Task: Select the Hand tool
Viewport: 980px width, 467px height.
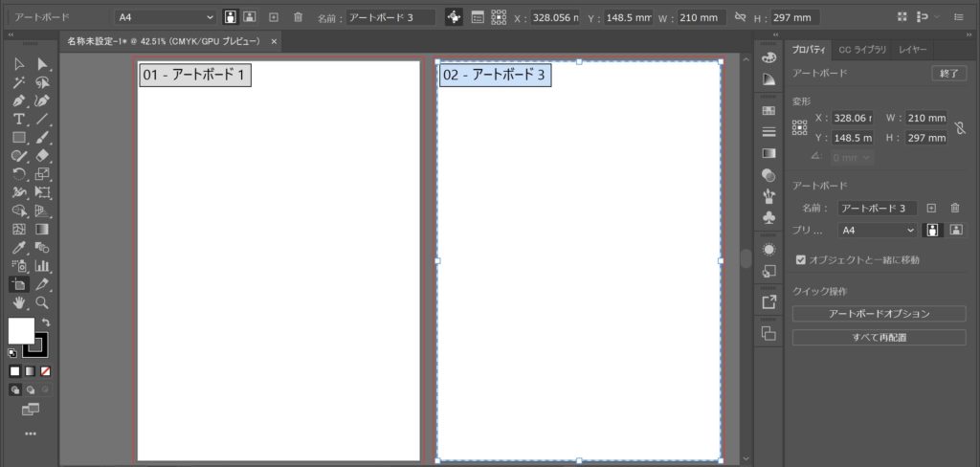Action: 19,302
